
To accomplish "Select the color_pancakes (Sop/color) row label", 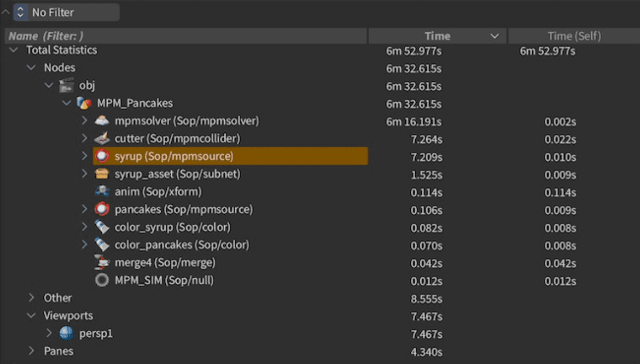I will (x=182, y=245).
